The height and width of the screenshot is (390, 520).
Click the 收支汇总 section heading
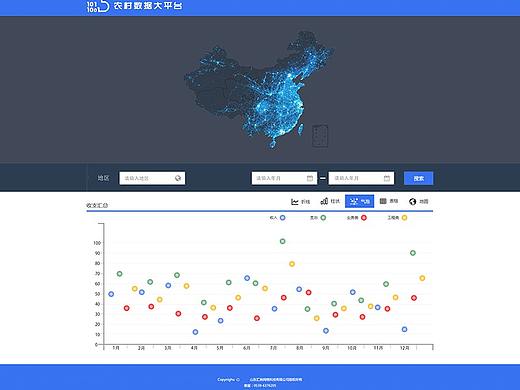pos(97,205)
